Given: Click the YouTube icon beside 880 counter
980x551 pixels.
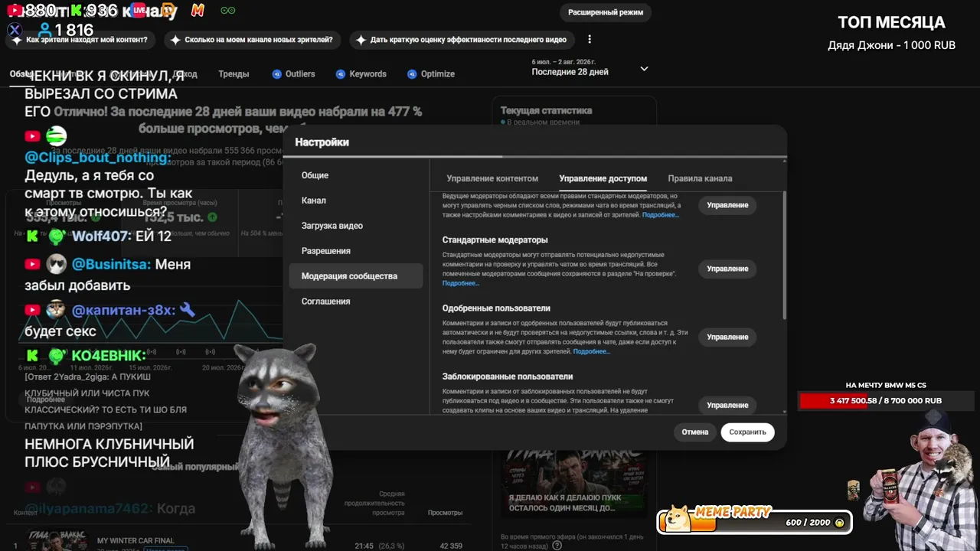Looking at the screenshot, I should point(15,11).
